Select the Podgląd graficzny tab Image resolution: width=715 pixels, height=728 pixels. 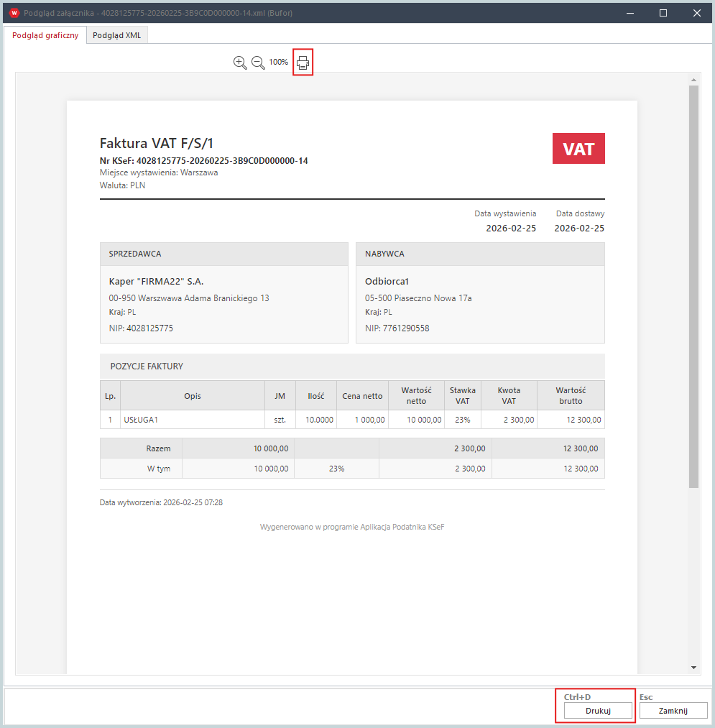(x=45, y=35)
